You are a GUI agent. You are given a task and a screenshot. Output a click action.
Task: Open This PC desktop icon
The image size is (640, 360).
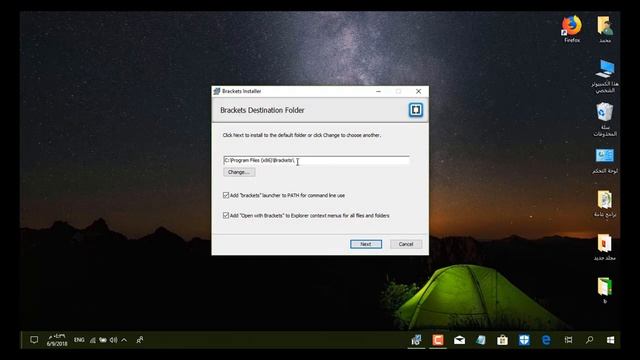[x=605, y=76]
